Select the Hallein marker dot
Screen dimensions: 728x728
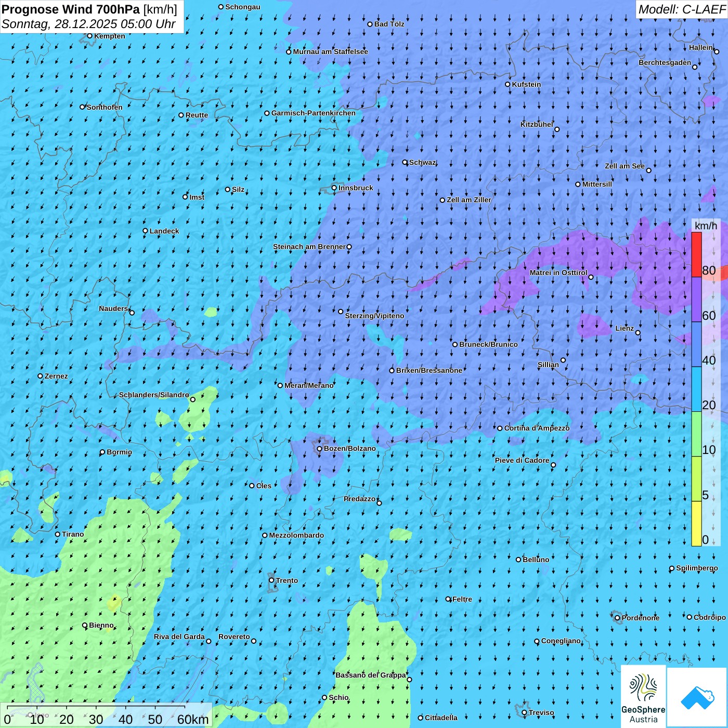pos(717,51)
